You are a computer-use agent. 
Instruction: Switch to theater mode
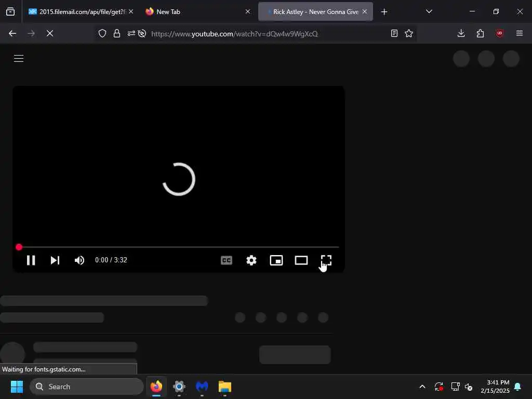click(301, 260)
